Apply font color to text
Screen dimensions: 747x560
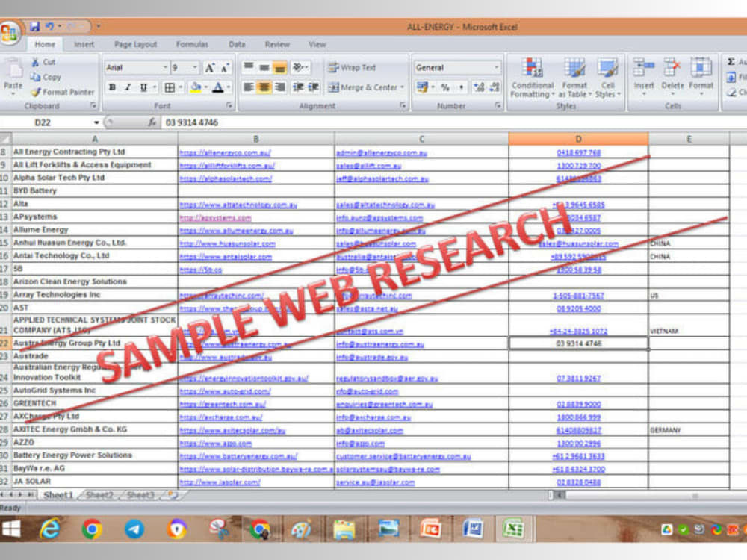pyautogui.click(x=217, y=87)
